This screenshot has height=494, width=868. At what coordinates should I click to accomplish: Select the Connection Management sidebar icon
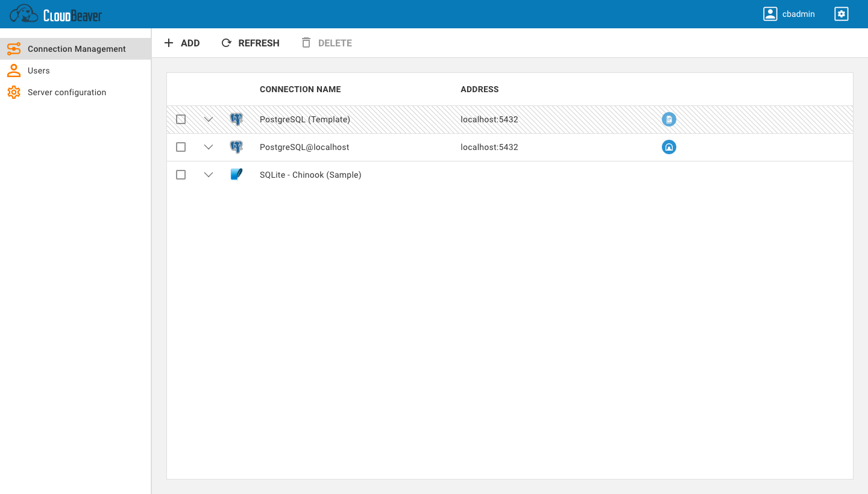click(13, 49)
